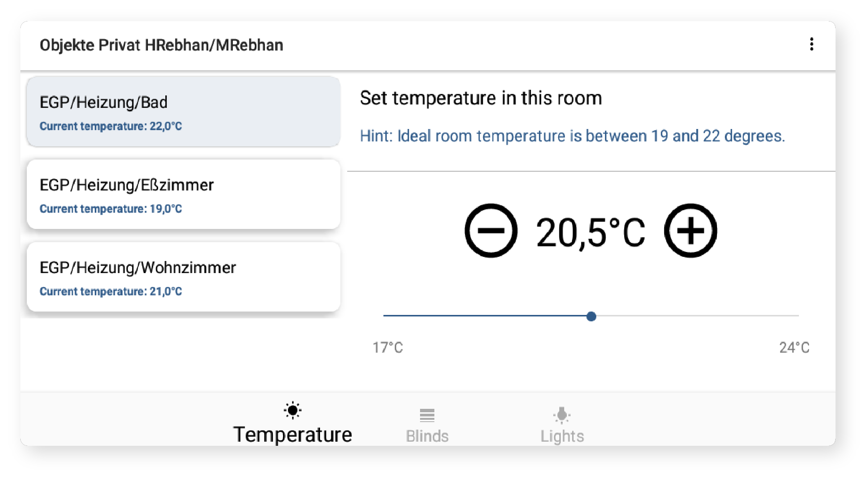868x479 pixels.
Task: Open the three-dot overflow menu
Action: (x=811, y=45)
